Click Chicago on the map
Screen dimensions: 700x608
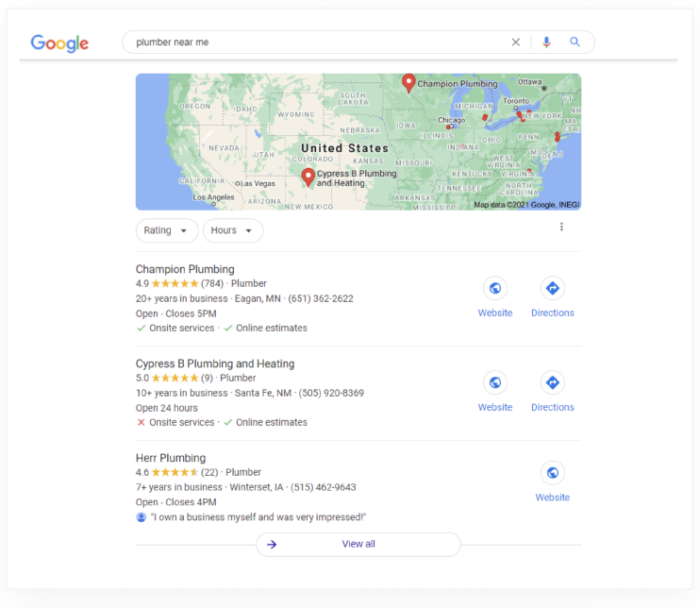point(451,120)
